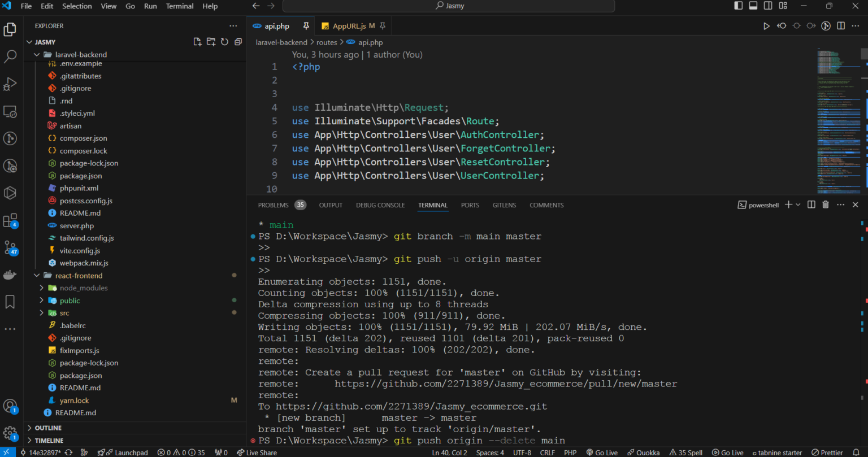
Task: Open the Terminal menu
Action: [180, 6]
